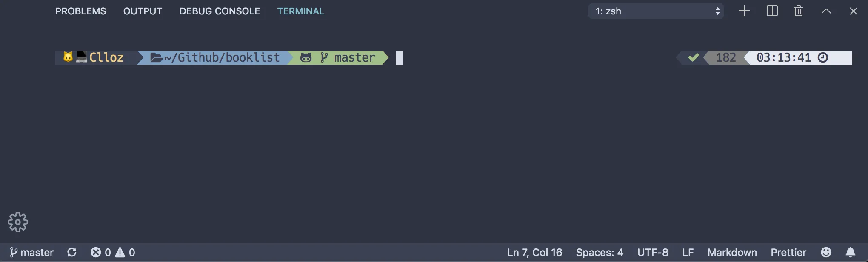Go to line using Ln 7, Col 16
This screenshot has width=868, height=262.
pyautogui.click(x=534, y=252)
